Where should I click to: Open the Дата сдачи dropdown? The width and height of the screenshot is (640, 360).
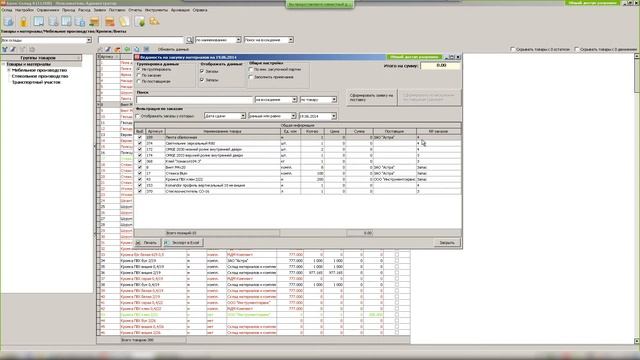pyautogui.click(x=243, y=116)
